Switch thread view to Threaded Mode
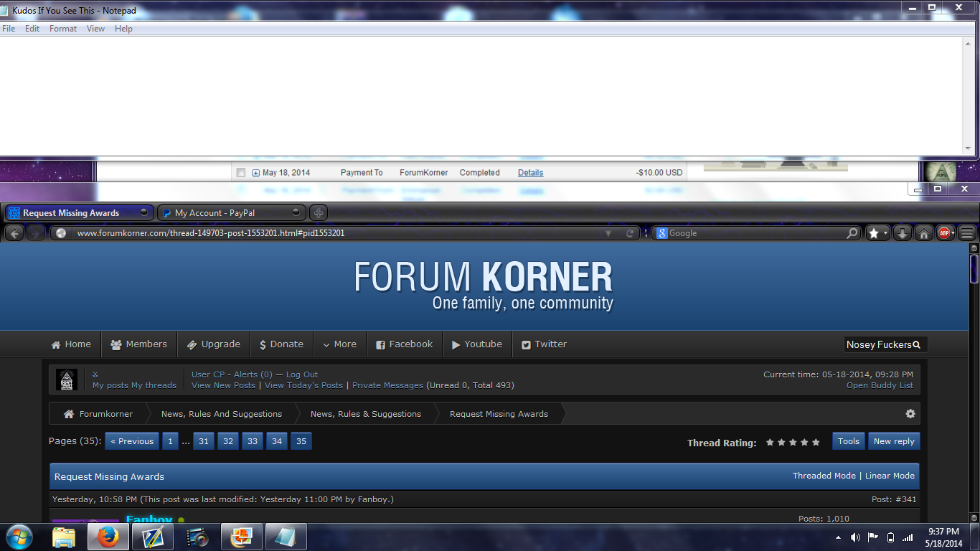 [824, 476]
